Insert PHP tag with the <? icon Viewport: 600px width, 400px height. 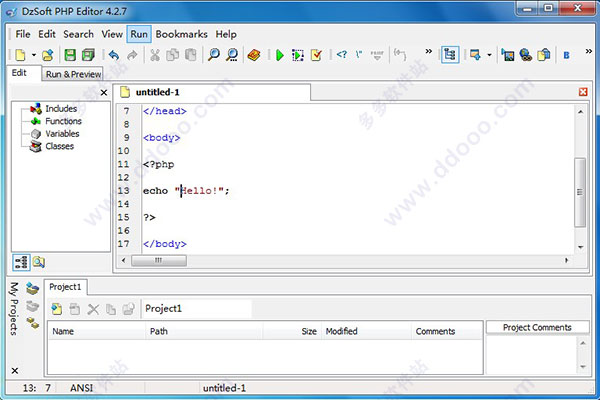[342, 54]
